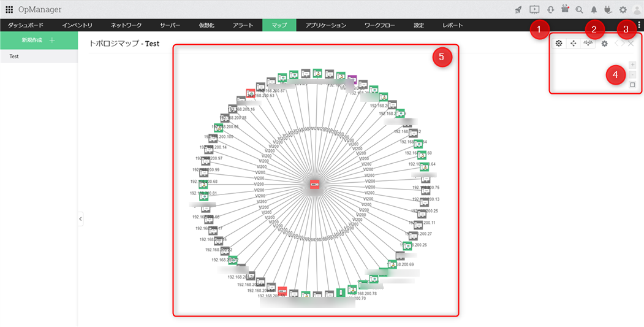Select green node 192.168.200.26
This screenshot has height=327, width=644.
point(407,246)
